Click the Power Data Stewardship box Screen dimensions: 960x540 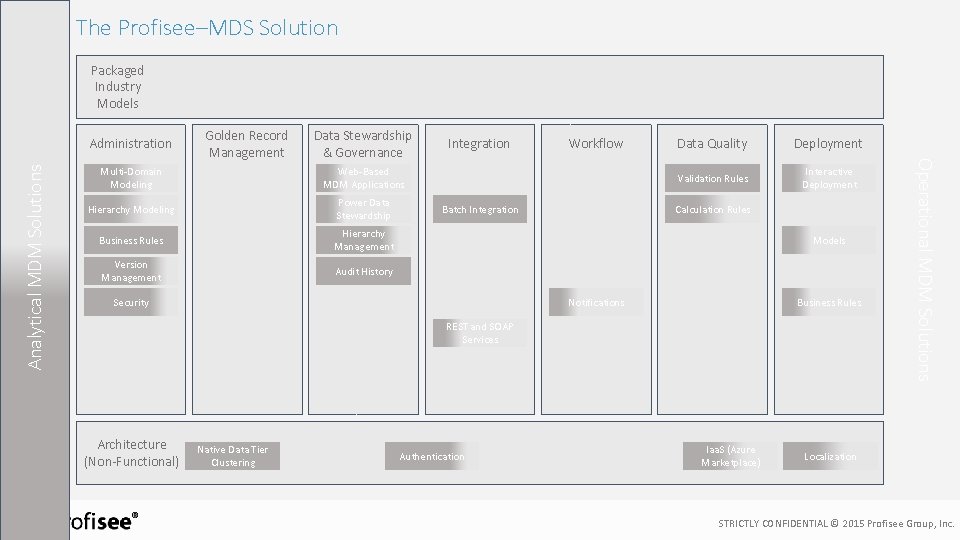(364, 209)
